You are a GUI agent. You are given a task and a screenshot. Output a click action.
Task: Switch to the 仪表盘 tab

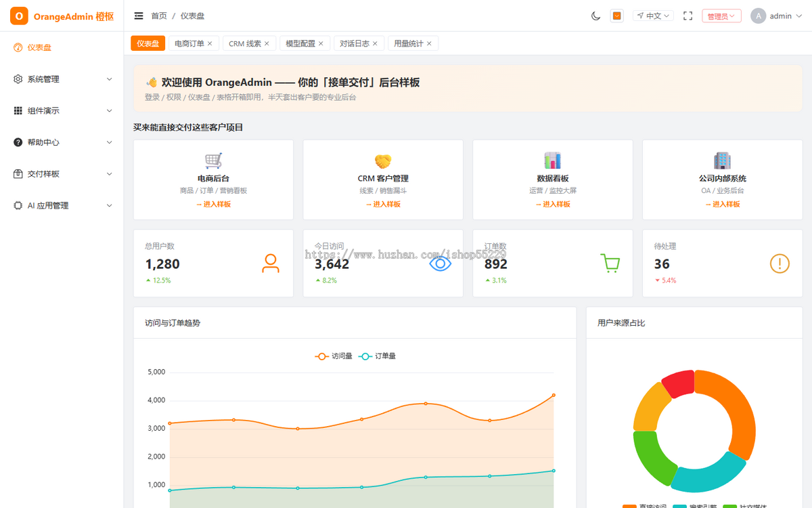point(148,43)
